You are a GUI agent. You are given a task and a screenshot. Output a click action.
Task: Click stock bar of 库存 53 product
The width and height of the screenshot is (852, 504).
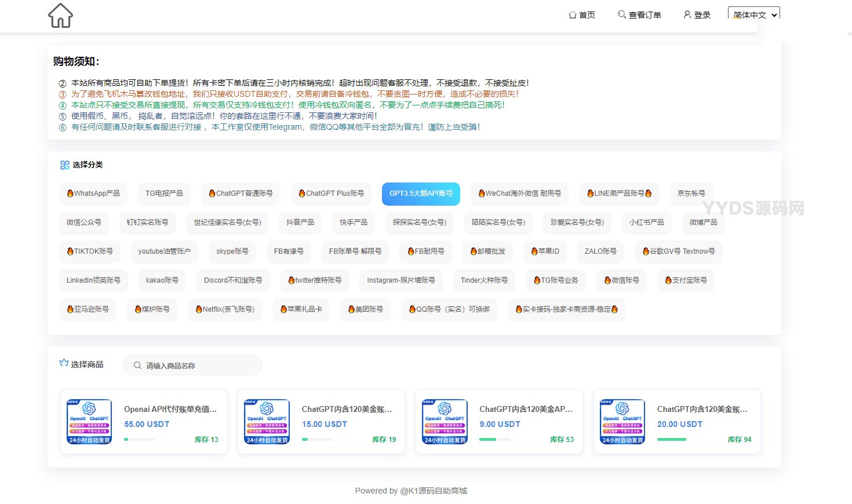pyautogui.click(x=494, y=440)
